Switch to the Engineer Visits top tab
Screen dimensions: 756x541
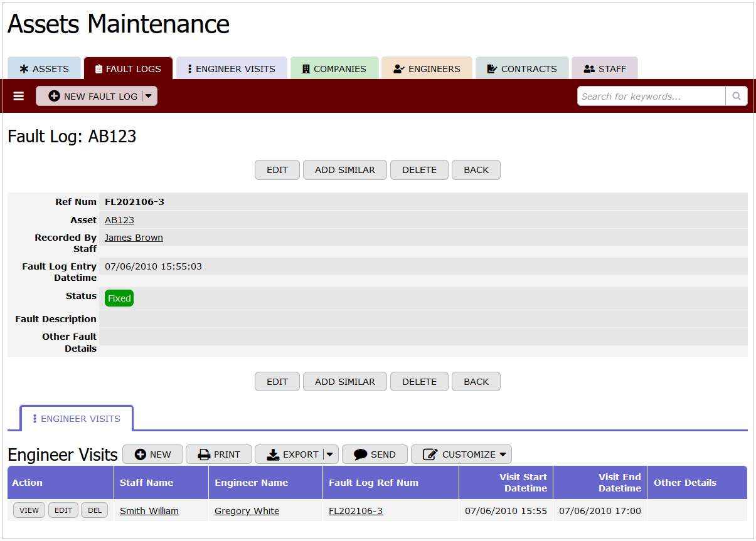click(232, 69)
